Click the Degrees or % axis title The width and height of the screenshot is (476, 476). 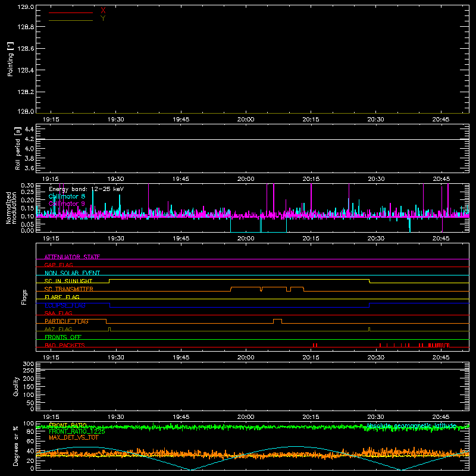click(x=16, y=446)
